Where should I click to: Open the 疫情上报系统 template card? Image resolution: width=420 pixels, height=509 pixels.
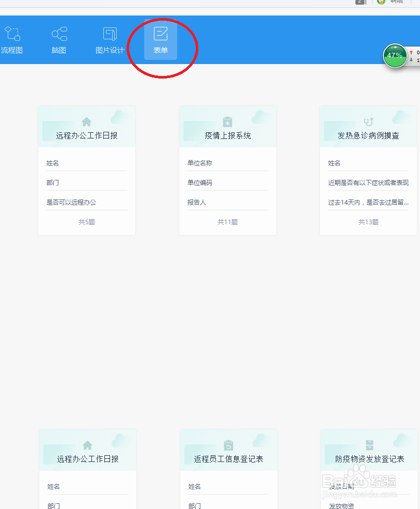227,171
